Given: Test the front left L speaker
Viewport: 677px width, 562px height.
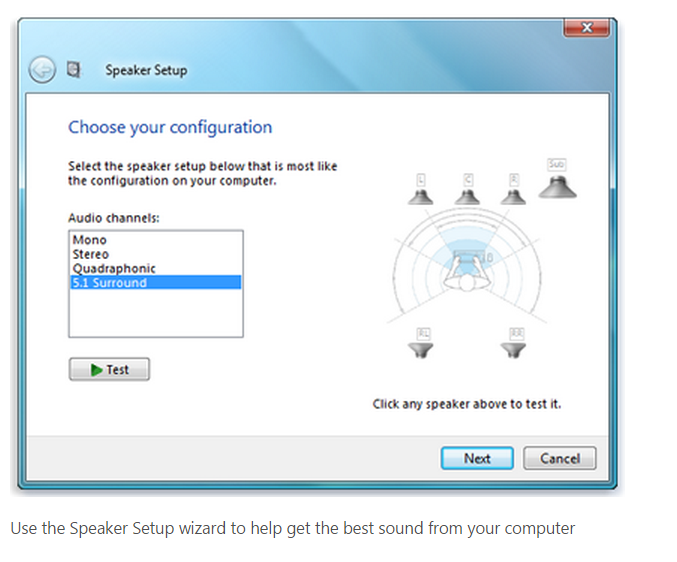Looking at the screenshot, I should (x=421, y=190).
